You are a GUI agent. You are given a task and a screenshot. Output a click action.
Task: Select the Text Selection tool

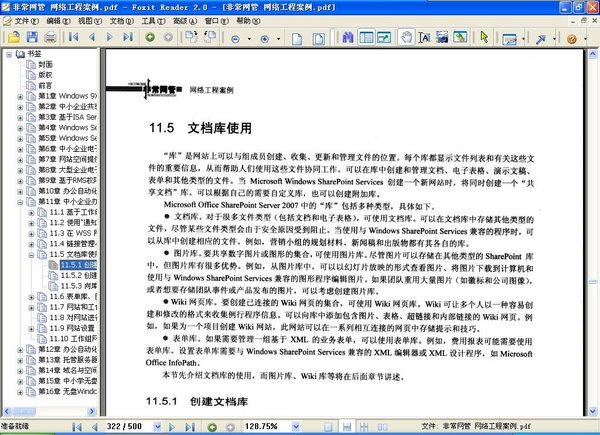(424, 37)
